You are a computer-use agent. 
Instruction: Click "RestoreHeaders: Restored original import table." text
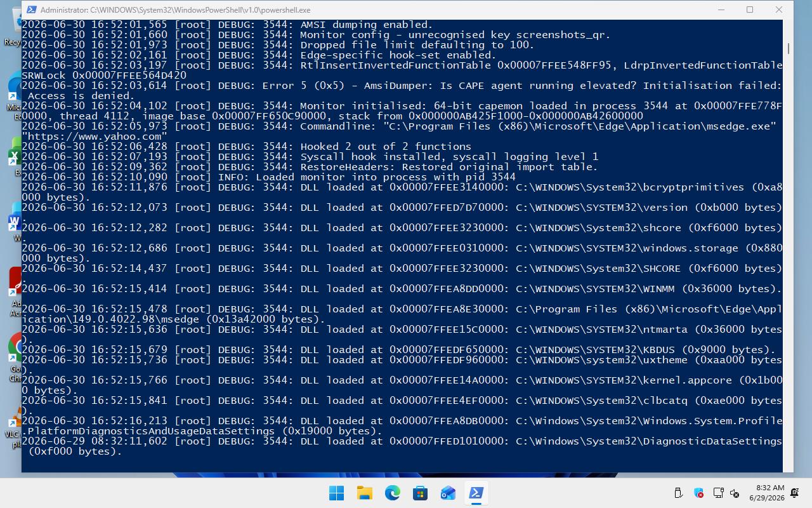pyautogui.click(x=449, y=167)
